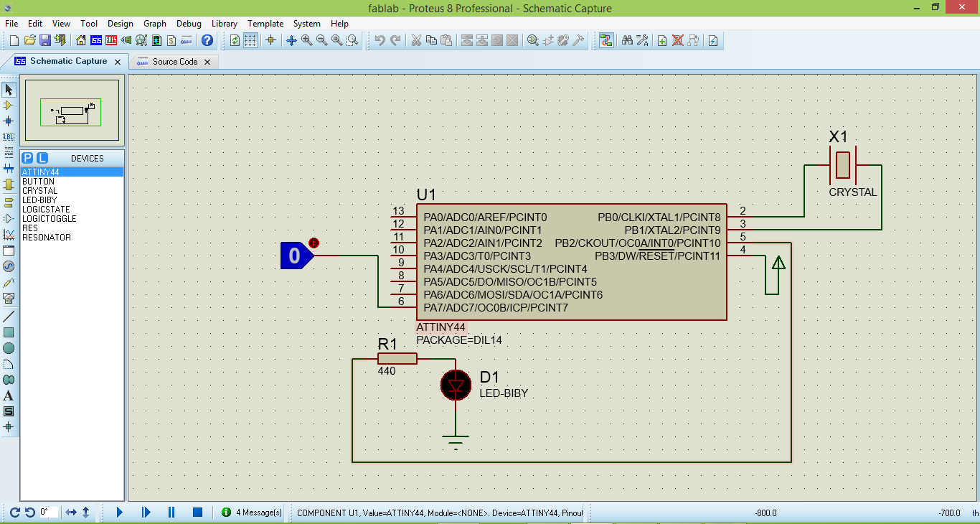Select the U1 ATTINY44 chip on canvas

tap(571, 262)
